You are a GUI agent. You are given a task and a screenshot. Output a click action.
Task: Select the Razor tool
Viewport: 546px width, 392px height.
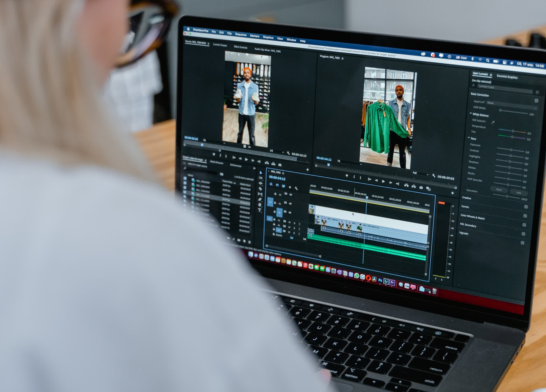pos(260,189)
